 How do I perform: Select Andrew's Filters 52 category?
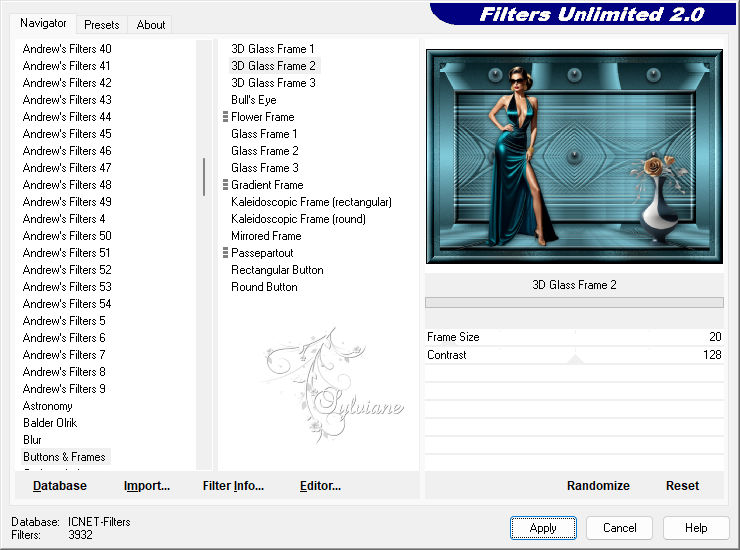point(67,270)
